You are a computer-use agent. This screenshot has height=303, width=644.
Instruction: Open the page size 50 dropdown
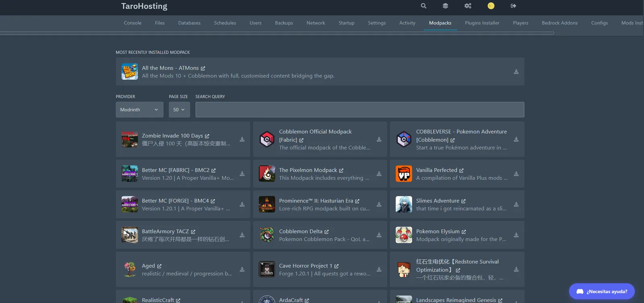coord(179,109)
